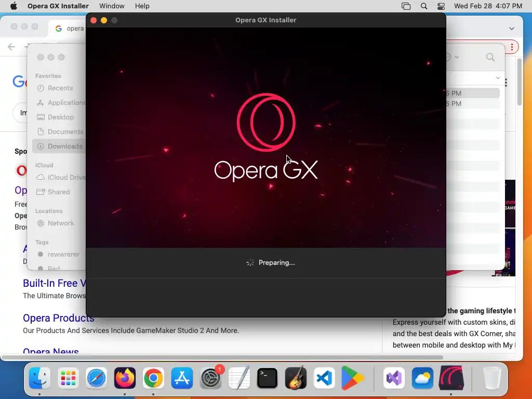Open App Store from the Dock
The height and width of the screenshot is (399, 532).
click(182, 378)
